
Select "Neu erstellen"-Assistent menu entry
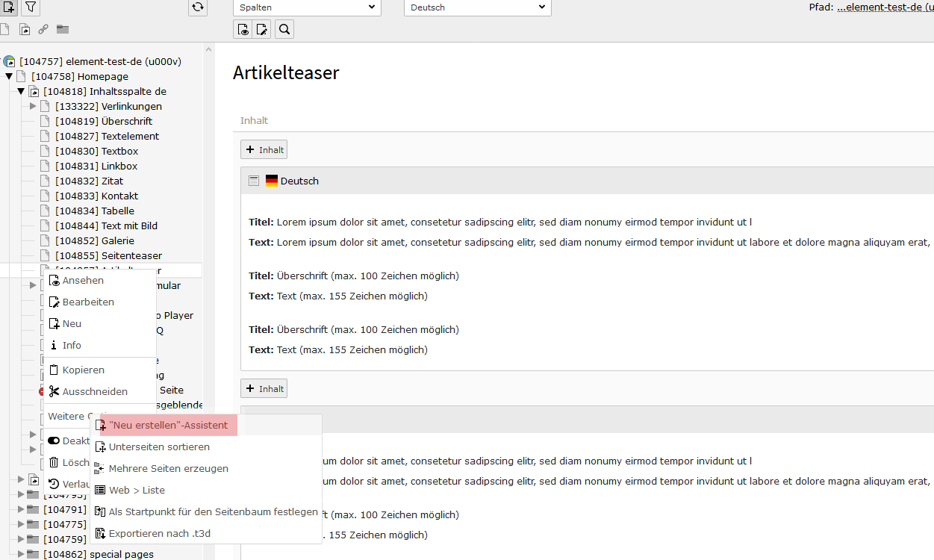coord(168,426)
